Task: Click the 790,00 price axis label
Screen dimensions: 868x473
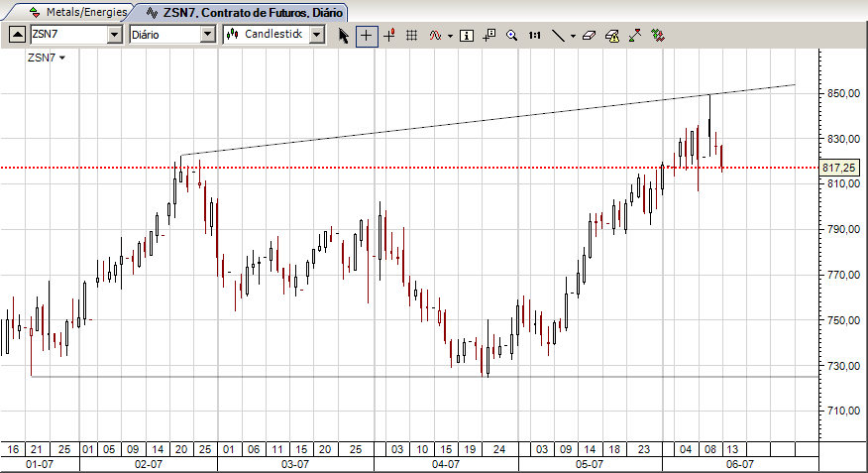Action: pos(843,229)
